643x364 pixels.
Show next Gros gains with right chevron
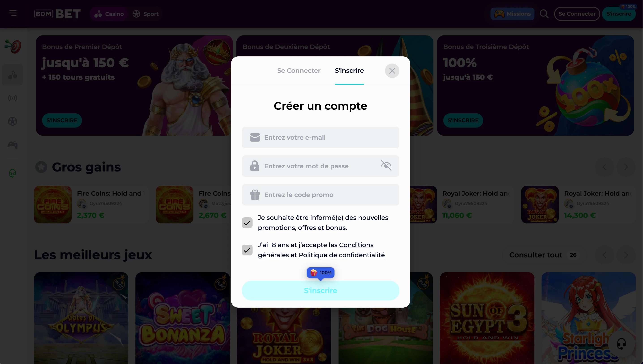626,167
